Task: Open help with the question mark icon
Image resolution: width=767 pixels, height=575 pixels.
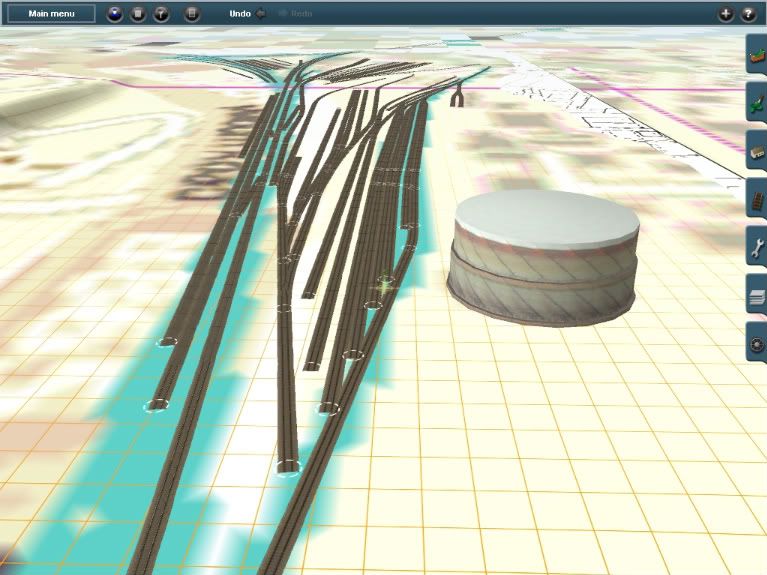Action: pos(747,14)
